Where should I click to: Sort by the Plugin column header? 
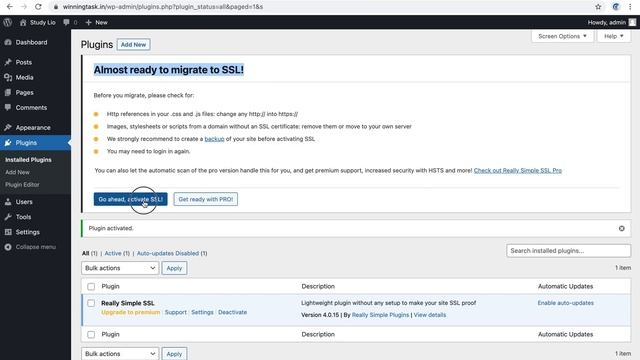click(111, 287)
